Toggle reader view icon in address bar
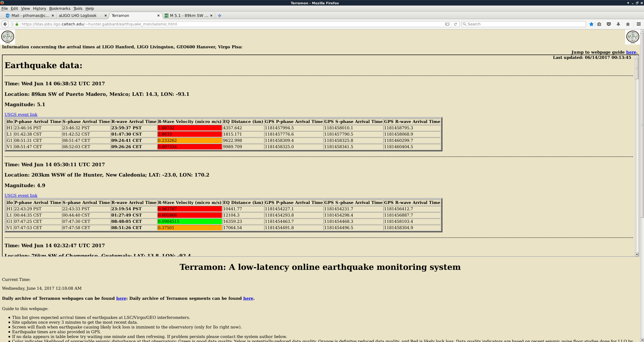Viewport: 644px width, 342px height. tap(447, 24)
